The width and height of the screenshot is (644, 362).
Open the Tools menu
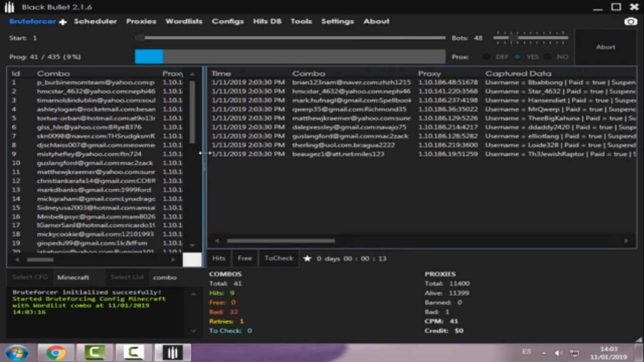(301, 22)
